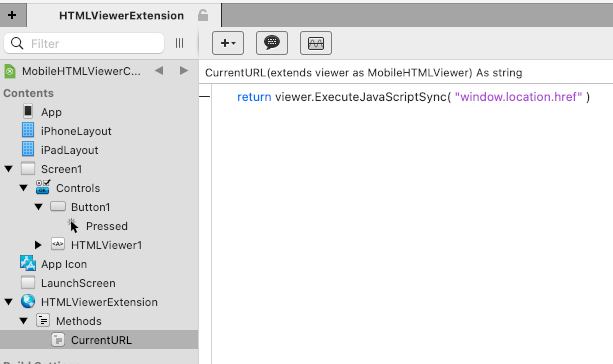Click the LaunchScreen icon
The height and width of the screenshot is (364, 613).
28,282
